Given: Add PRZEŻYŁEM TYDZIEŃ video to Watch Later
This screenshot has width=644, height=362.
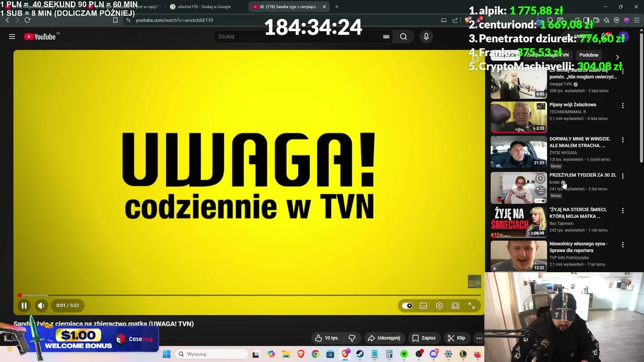Looking at the screenshot, I should coord(540,178).
